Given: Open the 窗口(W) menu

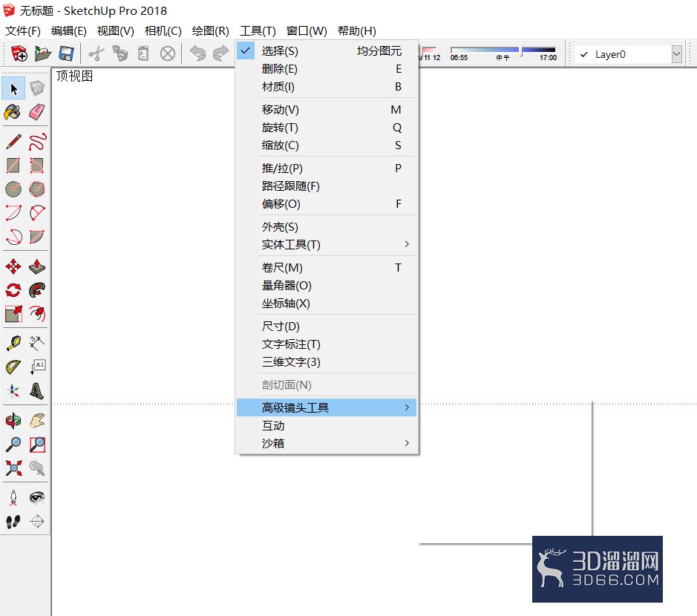Looking at the screenshot, I should tap(307, 30).
